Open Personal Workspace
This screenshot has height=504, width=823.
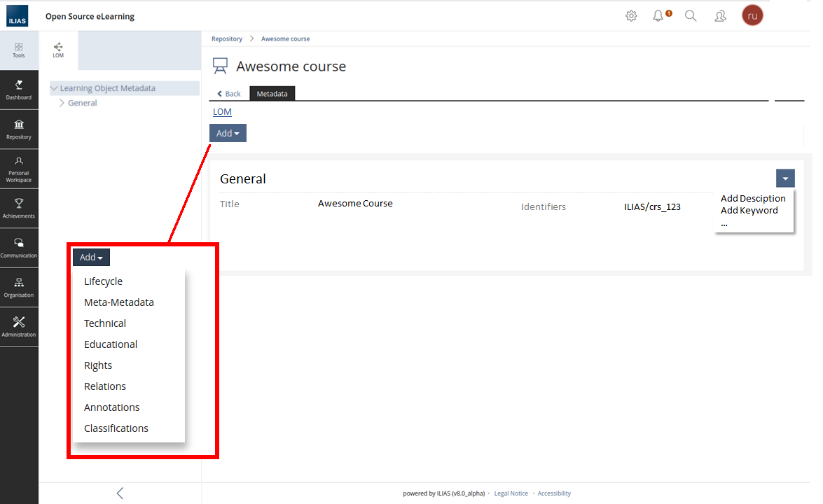19,169
